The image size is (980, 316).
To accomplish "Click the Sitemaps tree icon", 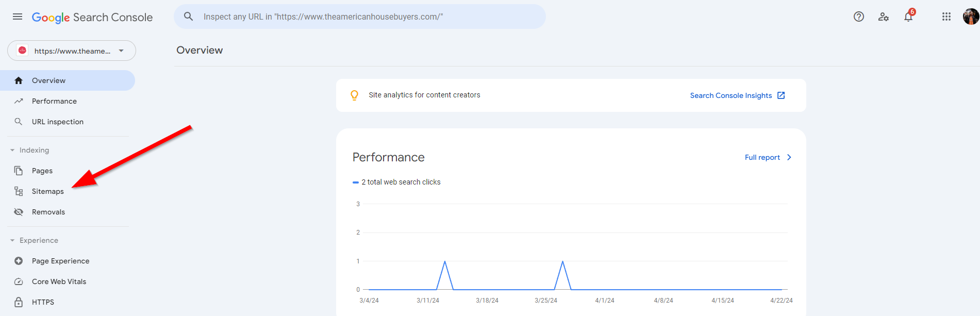I will pos(19,191).
